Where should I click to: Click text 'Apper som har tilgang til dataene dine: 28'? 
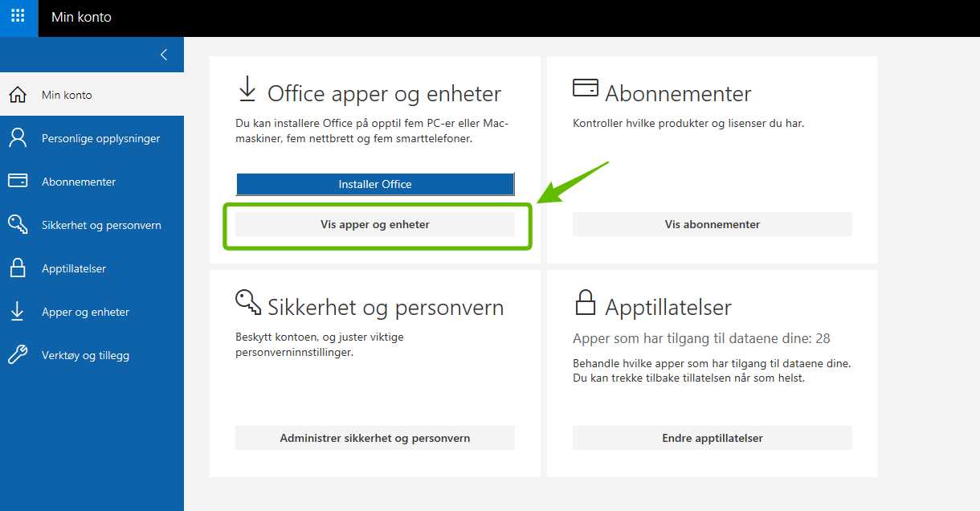701,338
